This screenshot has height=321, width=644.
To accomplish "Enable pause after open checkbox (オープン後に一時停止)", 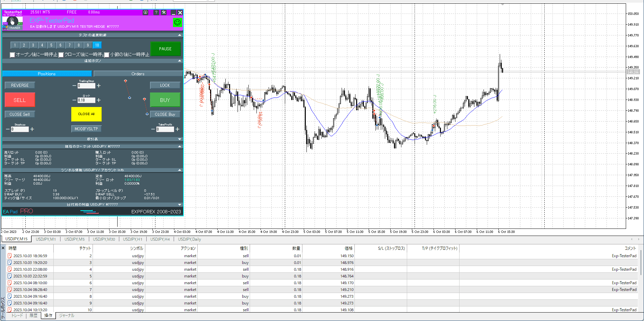I will tap(13, 55).
